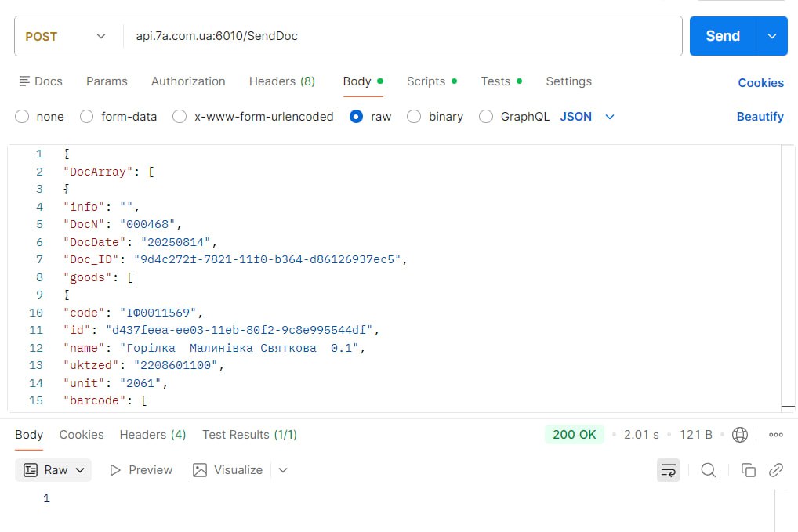Click the word wrap icon in response
The width and height of the screenshot is (798, 532).
point(668,470)
